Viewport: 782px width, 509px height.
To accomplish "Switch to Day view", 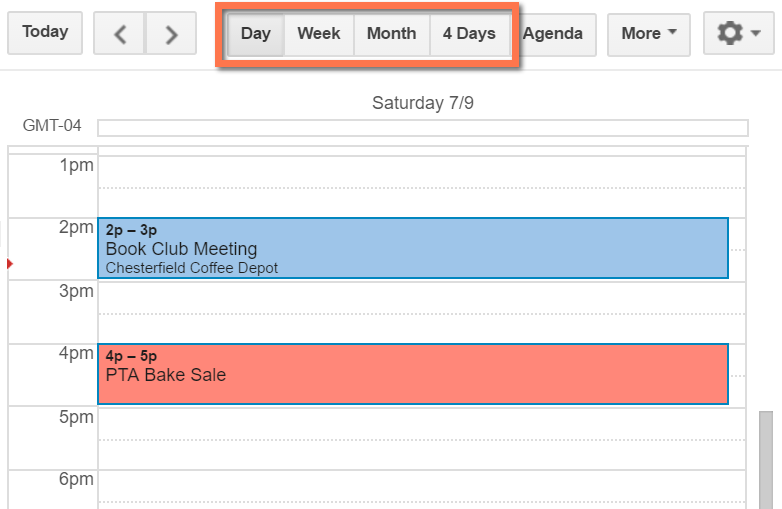I will point(256,34).
